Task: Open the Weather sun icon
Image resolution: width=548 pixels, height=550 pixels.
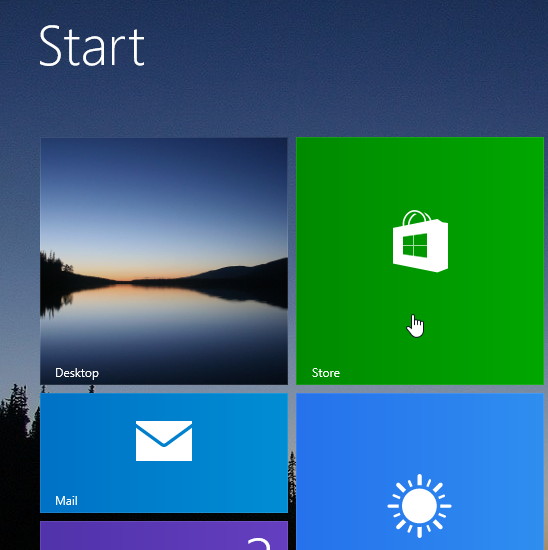Action: point(419,506)
